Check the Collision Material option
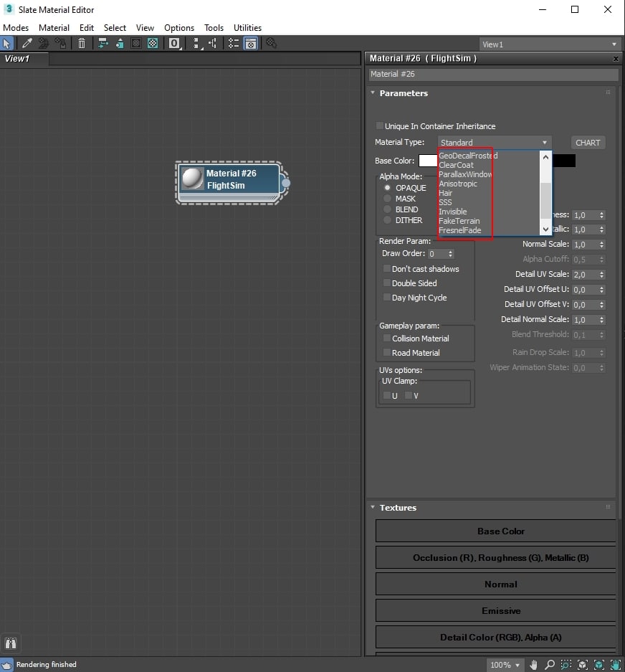Screen dimensions: 625x672 (387, 339)
